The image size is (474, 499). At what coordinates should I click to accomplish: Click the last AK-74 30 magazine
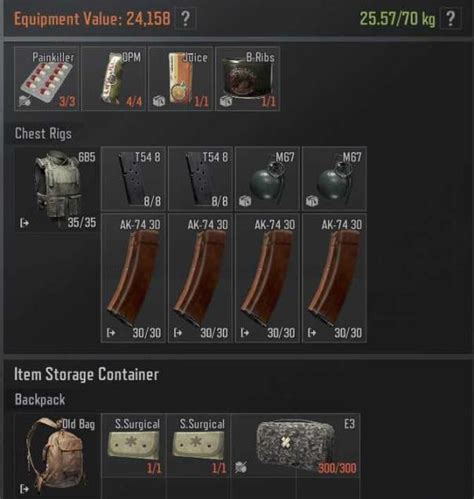(x=334, y=278)
